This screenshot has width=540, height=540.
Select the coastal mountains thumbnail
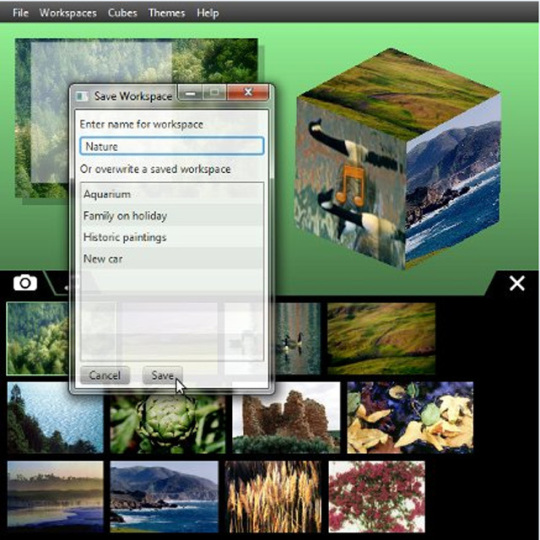click(164, 497)
